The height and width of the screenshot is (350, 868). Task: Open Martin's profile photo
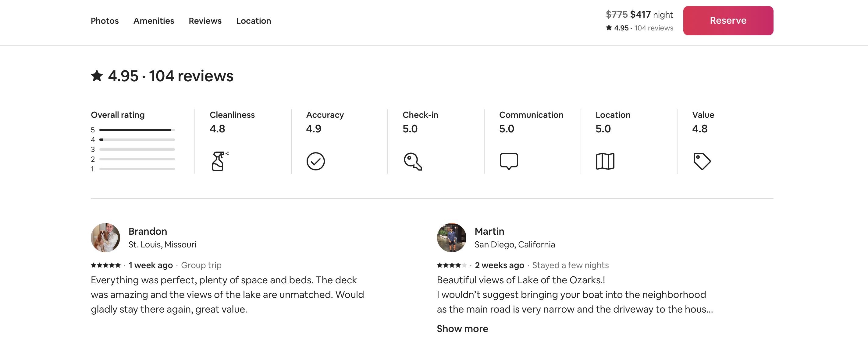(451, 238)
